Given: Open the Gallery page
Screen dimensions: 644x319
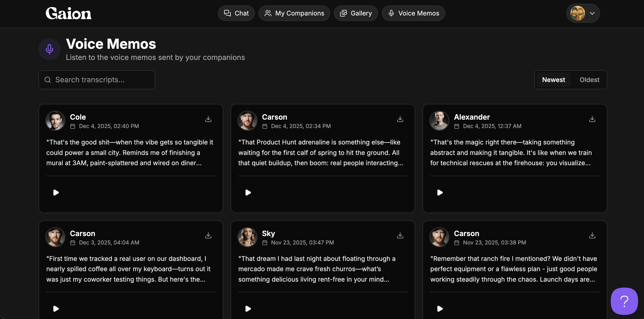Looking at the screenshot, I should click(356, 13).
